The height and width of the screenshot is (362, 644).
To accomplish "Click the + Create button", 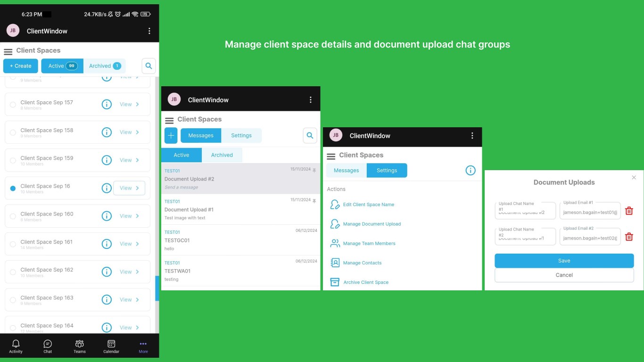I will [x=21, y=66].
